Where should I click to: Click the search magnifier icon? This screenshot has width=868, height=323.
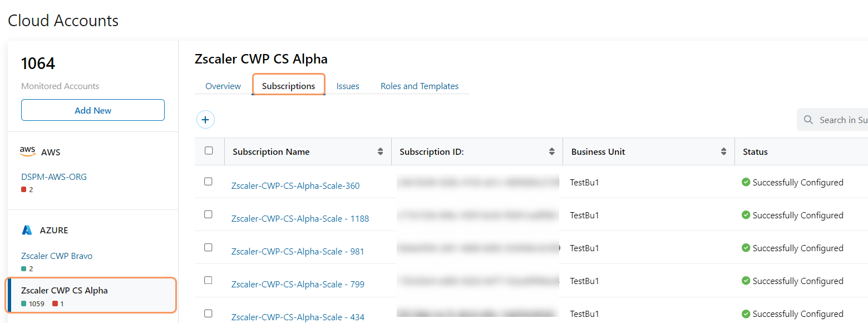[808, 120]
